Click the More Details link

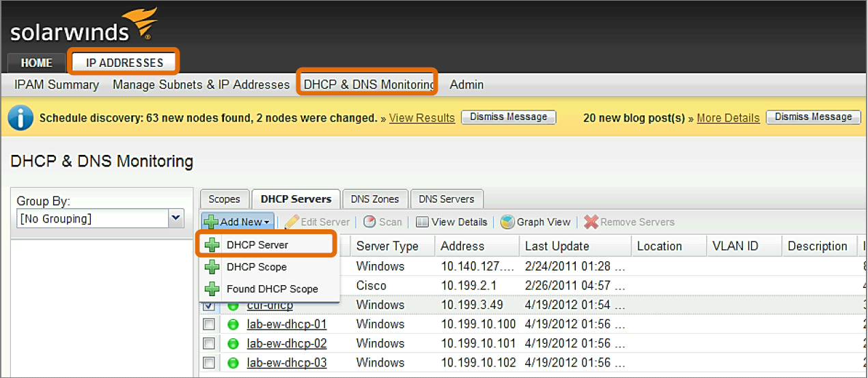pyautogui.click(x=728, y=118)
